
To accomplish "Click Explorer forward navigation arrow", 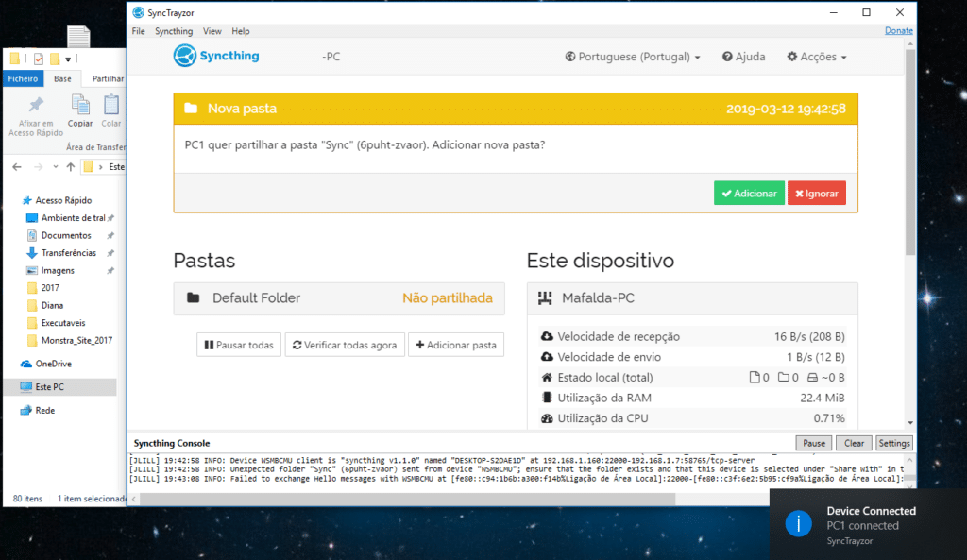I will pos(38,166).
